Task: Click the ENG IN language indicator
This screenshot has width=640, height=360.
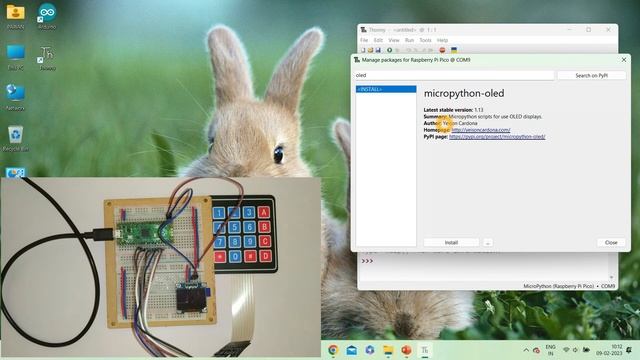Action: (x=550, y=350)
